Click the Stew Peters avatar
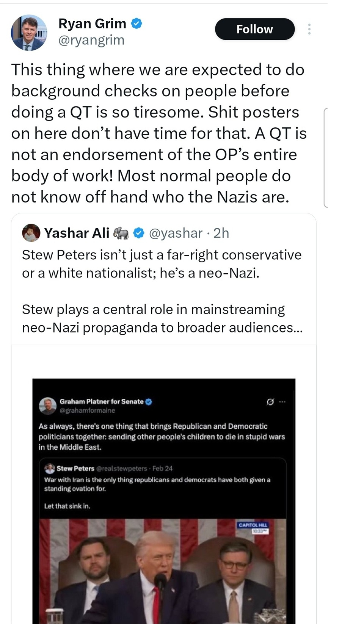 point(50,469)
